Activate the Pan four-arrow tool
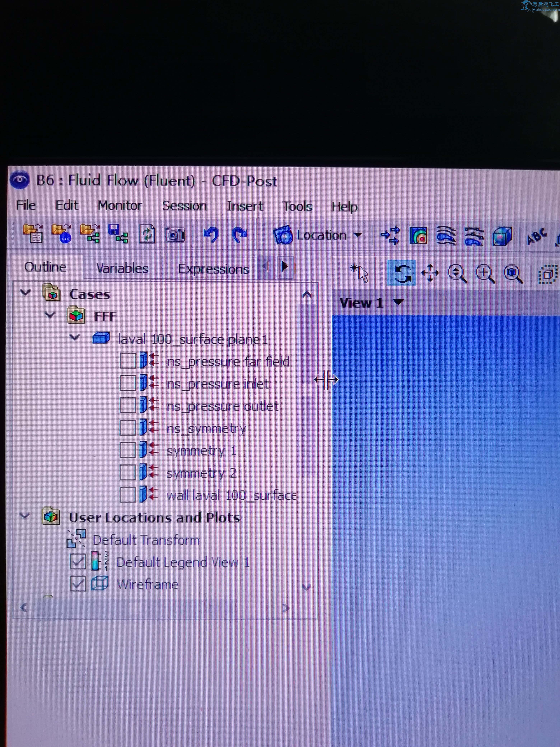Viewport: 560px width, 747px height. click(x=430, y=273)
